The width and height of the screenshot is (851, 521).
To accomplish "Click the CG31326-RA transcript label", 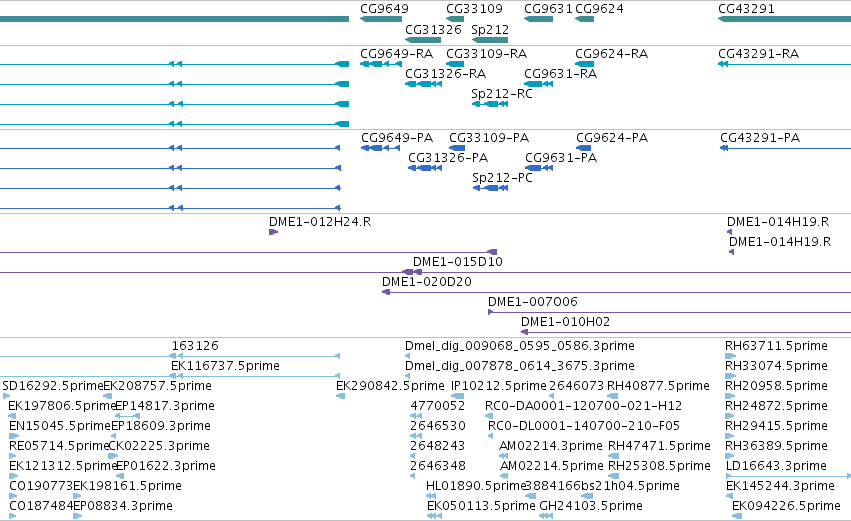I will coord(446,74).
